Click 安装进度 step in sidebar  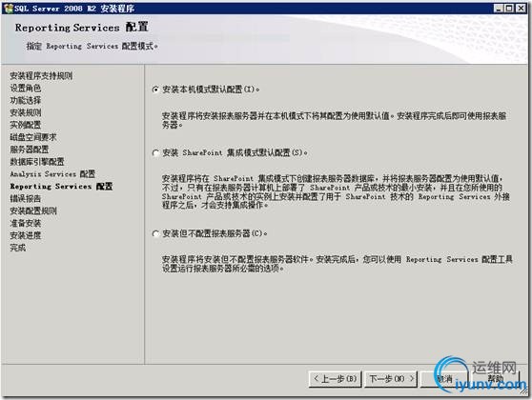point(26,235)
